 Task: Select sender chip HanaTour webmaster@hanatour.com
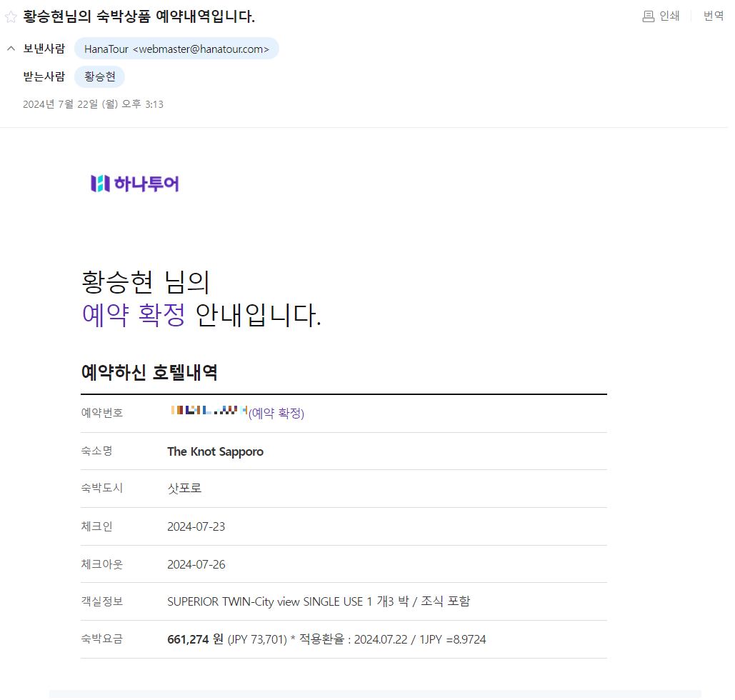click(176, 49)
